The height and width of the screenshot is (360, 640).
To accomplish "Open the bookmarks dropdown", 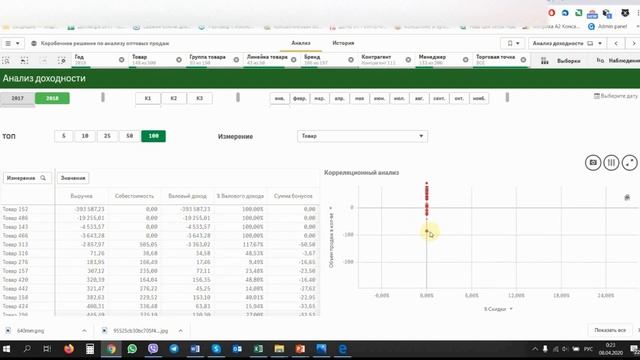I will tap(513, 43).
